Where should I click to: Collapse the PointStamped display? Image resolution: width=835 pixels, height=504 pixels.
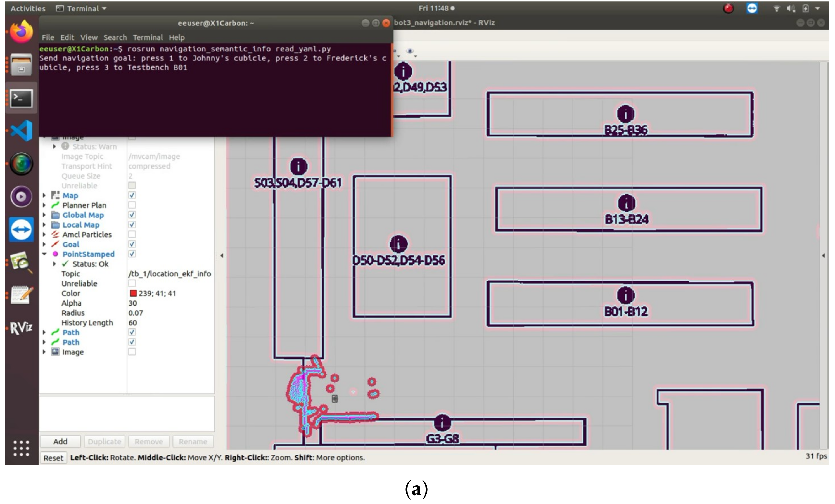[44, 254]
